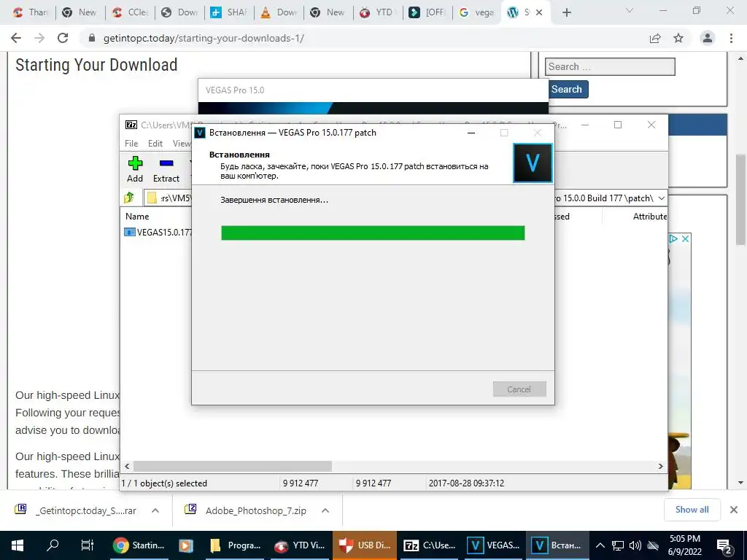Open Task View on taskbar
747x560 pixels.
click(x=88, y=545)
